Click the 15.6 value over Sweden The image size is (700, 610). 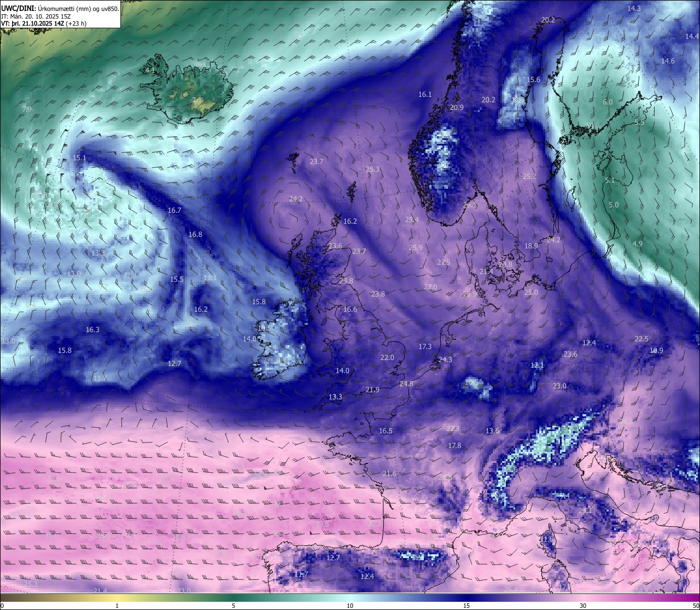pos(533,79)
